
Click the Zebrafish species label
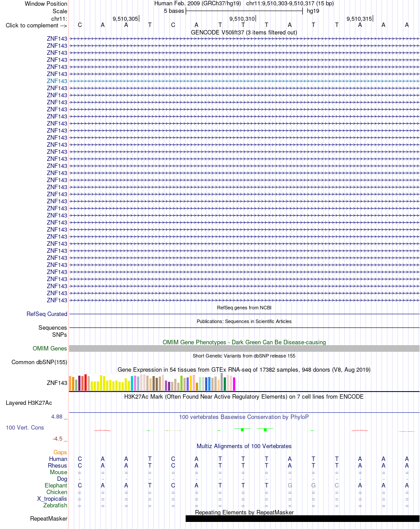55,506
